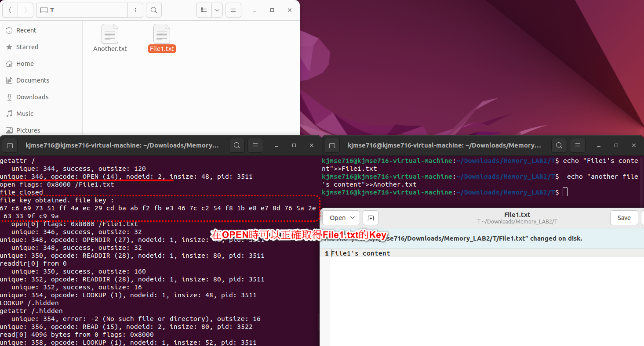
Task: Click the 'getattr /.hidden' terminal line
Action: (31, 311)
